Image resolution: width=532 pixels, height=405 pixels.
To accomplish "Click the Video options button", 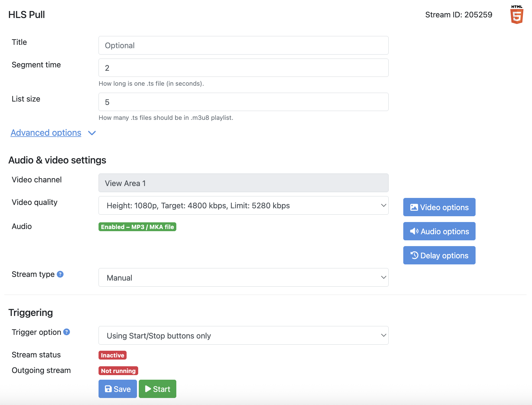I will [439, 207].
